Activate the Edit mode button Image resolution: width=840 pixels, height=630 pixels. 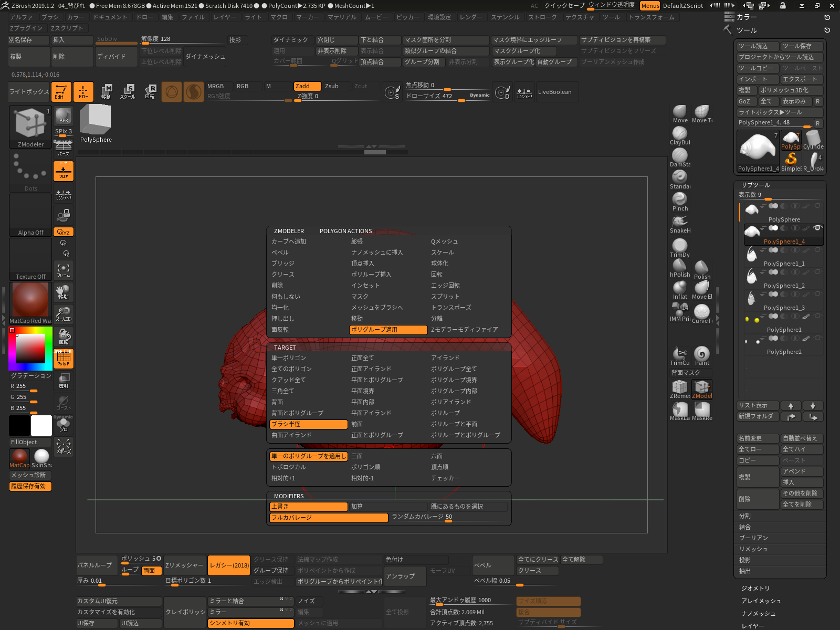click(x=61, y=92)
